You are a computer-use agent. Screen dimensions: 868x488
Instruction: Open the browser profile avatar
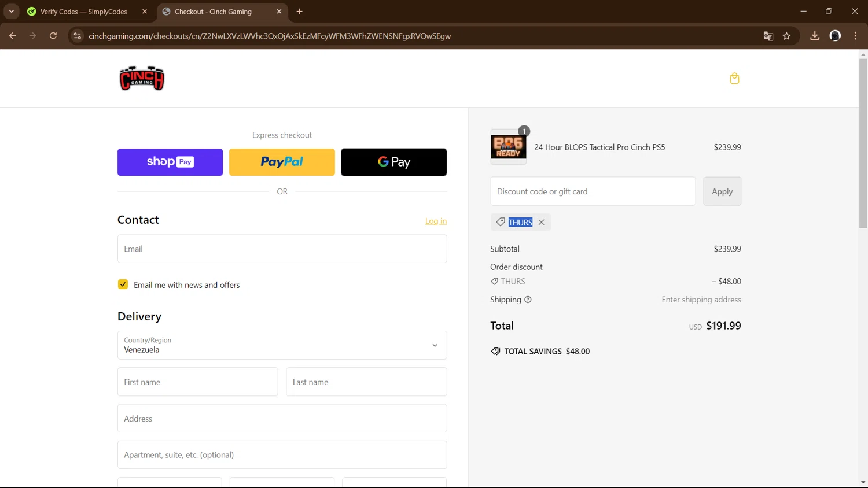coord(835,36)
